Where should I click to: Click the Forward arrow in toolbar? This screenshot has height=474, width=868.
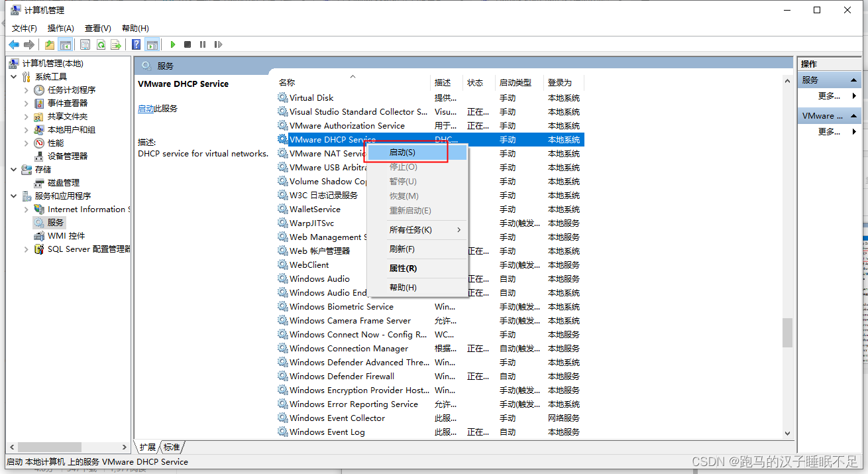coord(28,44)
